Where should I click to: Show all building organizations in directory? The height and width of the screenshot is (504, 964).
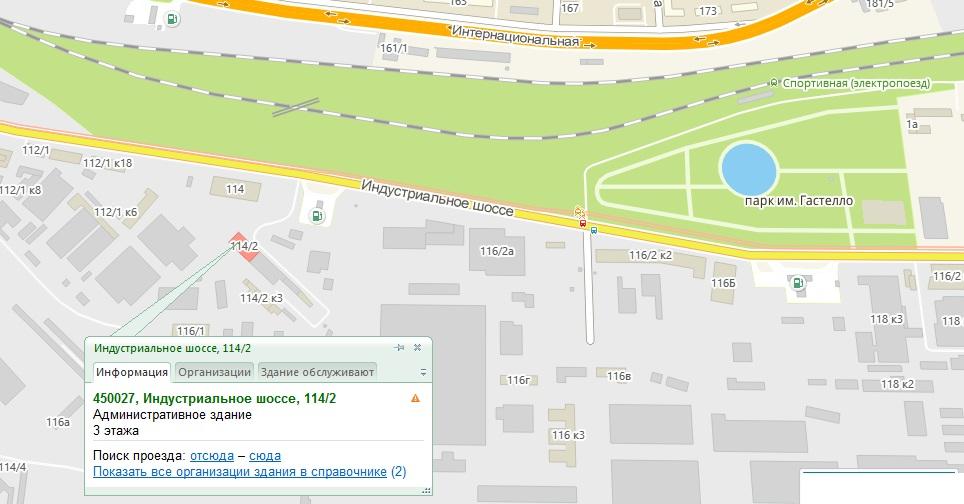pos(240,471)
